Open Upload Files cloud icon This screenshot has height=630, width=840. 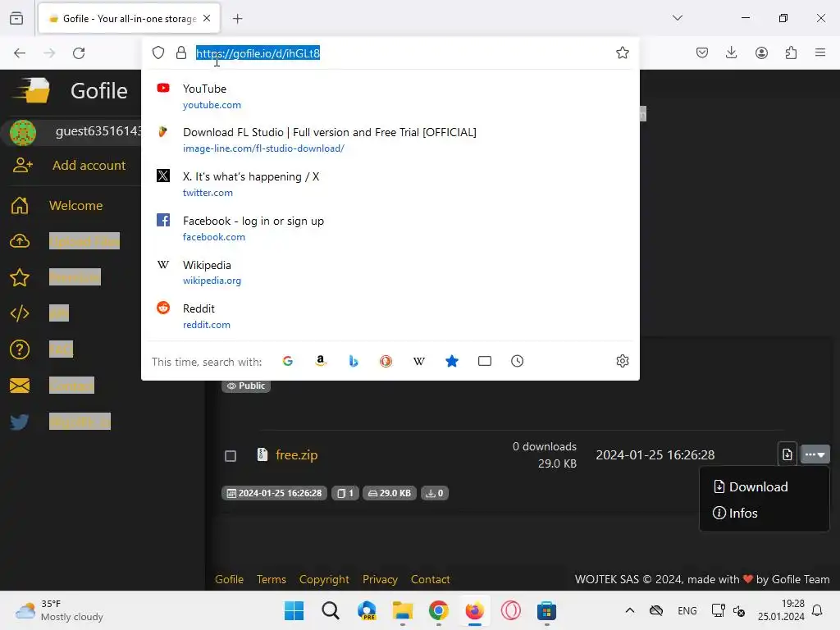point(20,241)
